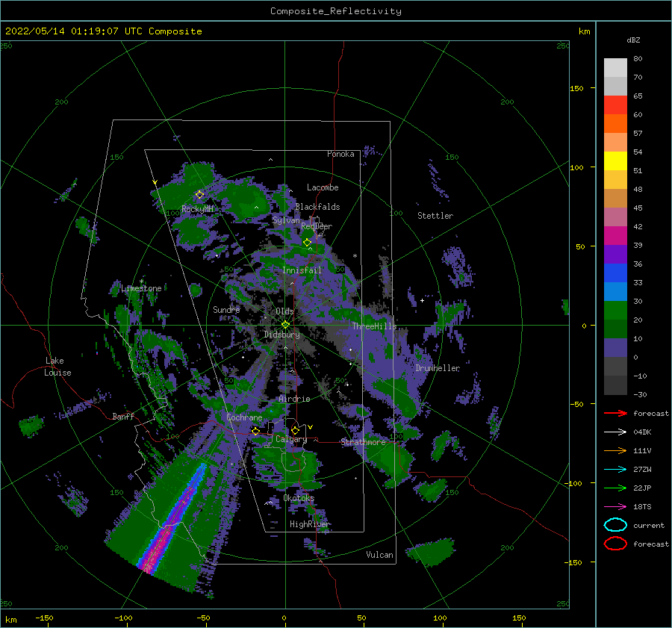Click the Vulcan label
Image resolution: width=672 pixels, height=628 pixels.
point(379,554)
